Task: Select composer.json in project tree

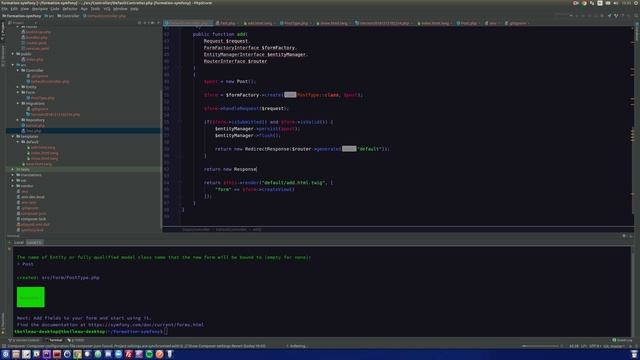Action: pyautogui.click(x=31, y=213)
